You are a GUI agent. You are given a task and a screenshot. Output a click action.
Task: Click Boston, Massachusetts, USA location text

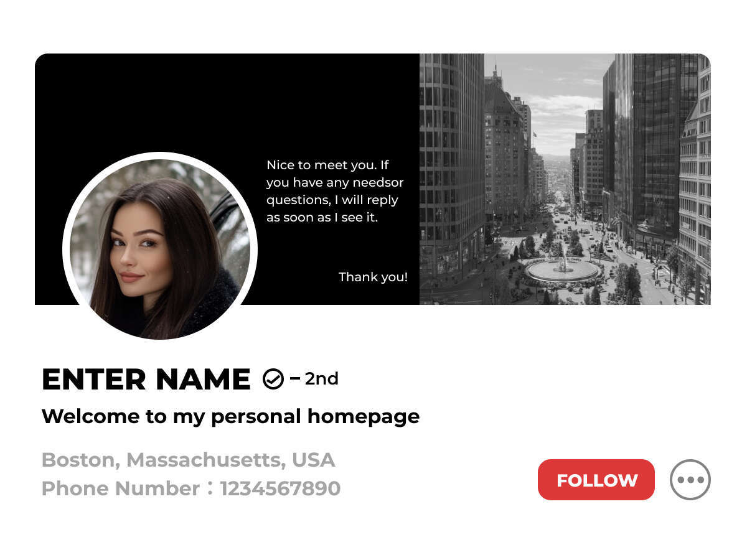pyautogui.click(x=188, y=460)
